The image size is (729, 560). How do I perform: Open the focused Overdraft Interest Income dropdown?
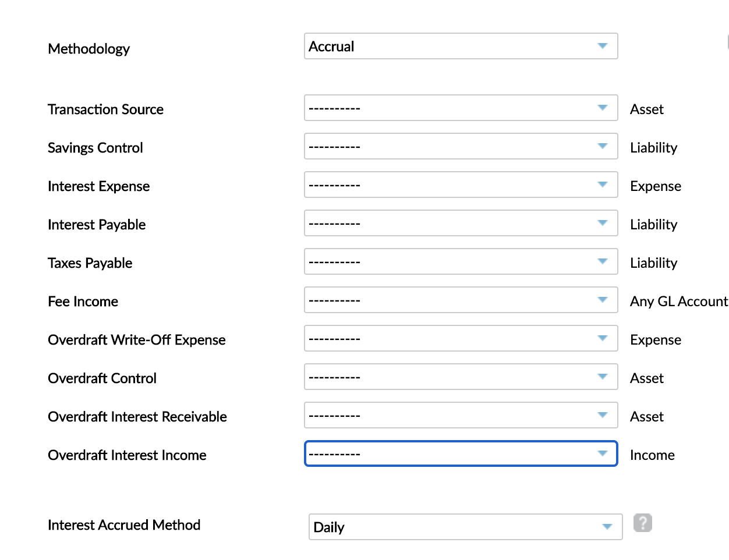tap(460, 454)
